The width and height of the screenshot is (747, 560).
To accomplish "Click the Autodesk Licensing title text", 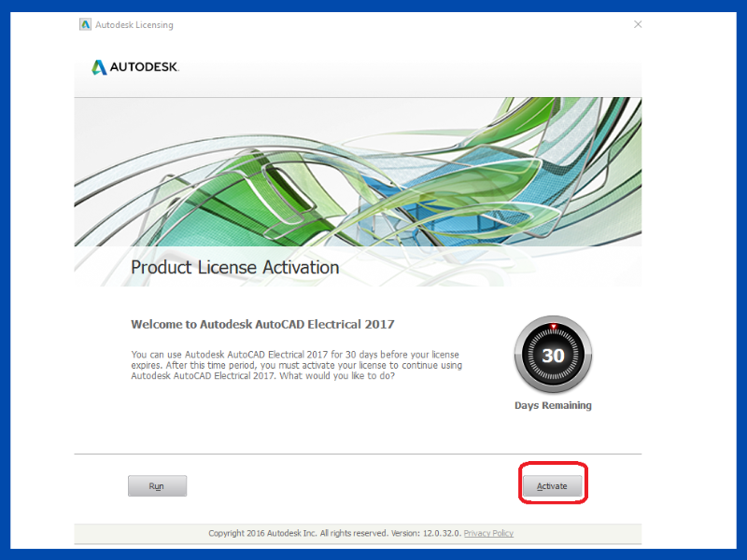I will click(x=134, y=25).
